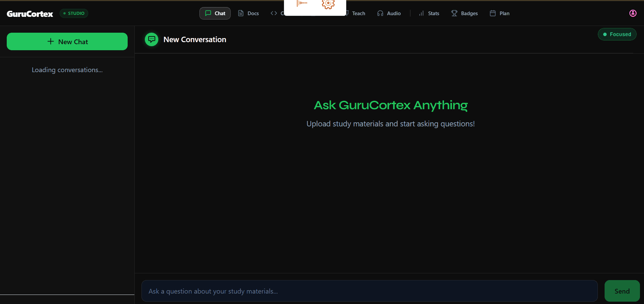Open the pink accessibility icon
The image size is (644, 304).
click(633, 13)
